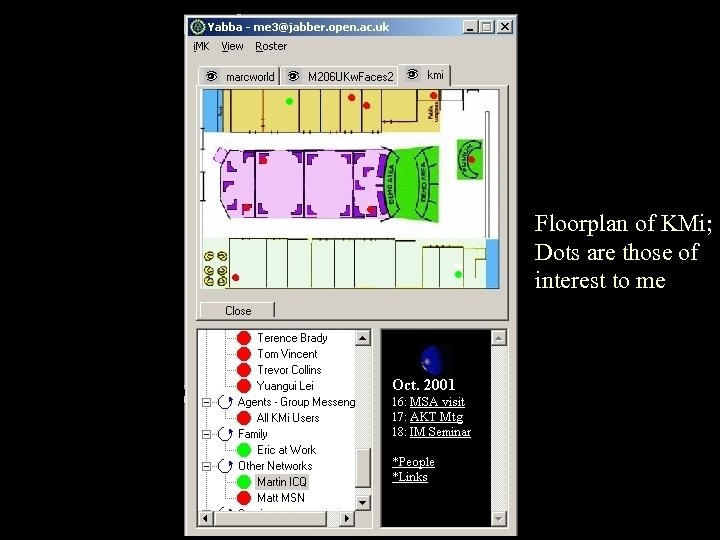The width and height of the screenshot is (720, 540).
Task: Click the Agents - Group Messeng label
Action: (297, 402)
